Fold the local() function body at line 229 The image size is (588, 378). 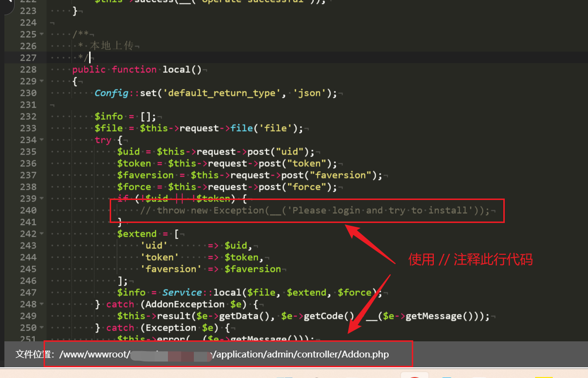[42, 81]
